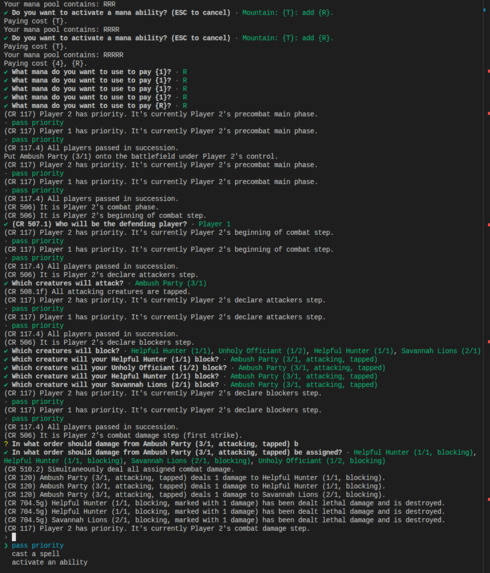Click 'It is Player 2's declare attackers step.' line
This screenshot has width=490, height=573.
(101, 275)
